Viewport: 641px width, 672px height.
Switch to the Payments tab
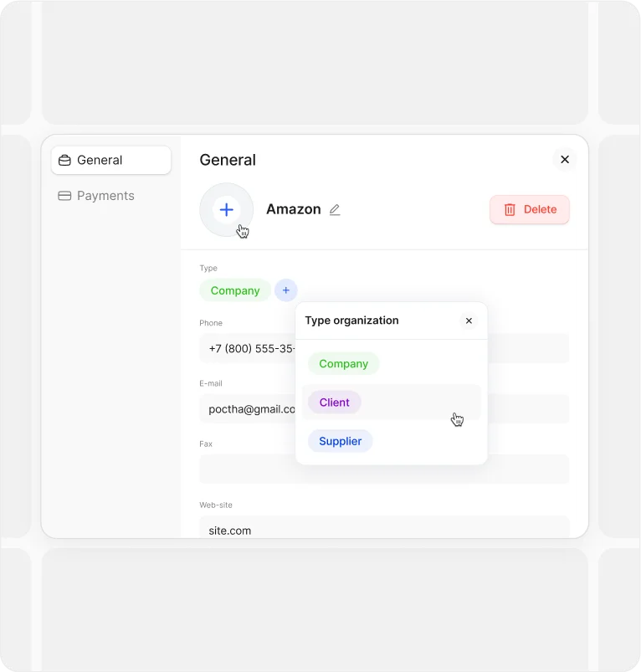pyautogui.click(x=105, y=196)
